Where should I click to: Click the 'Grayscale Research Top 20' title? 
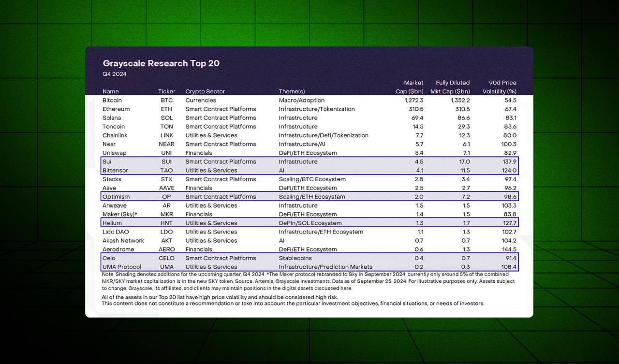(x=161, y=63)
